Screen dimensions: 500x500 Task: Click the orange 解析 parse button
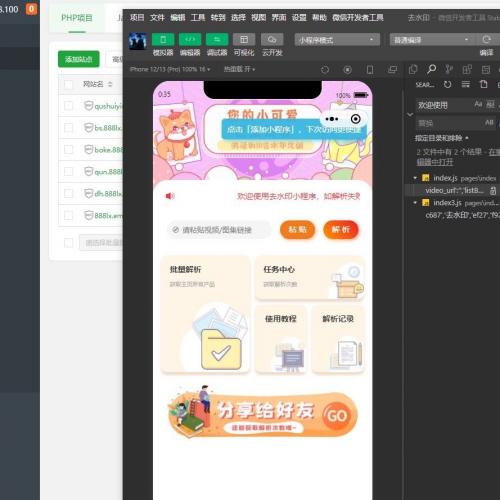341,229
